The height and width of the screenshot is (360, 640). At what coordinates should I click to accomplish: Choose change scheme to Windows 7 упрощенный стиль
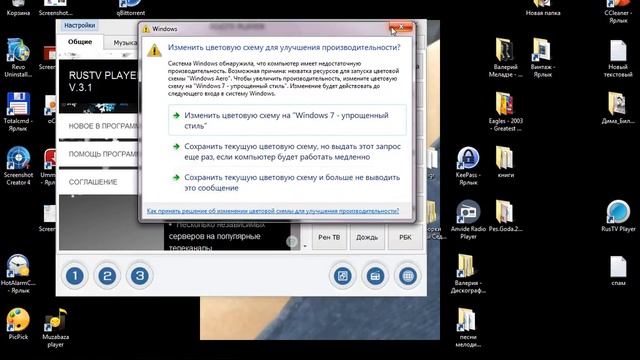[287, 120]
